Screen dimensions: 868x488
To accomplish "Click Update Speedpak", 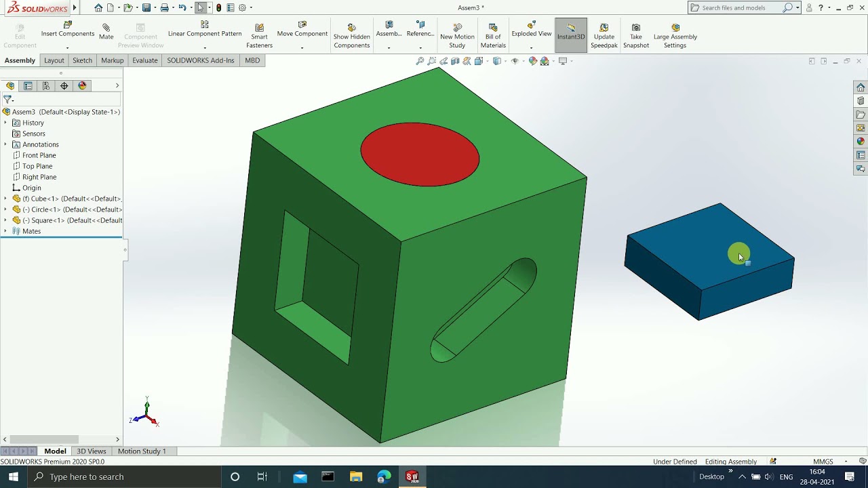I will click(604, 36).
